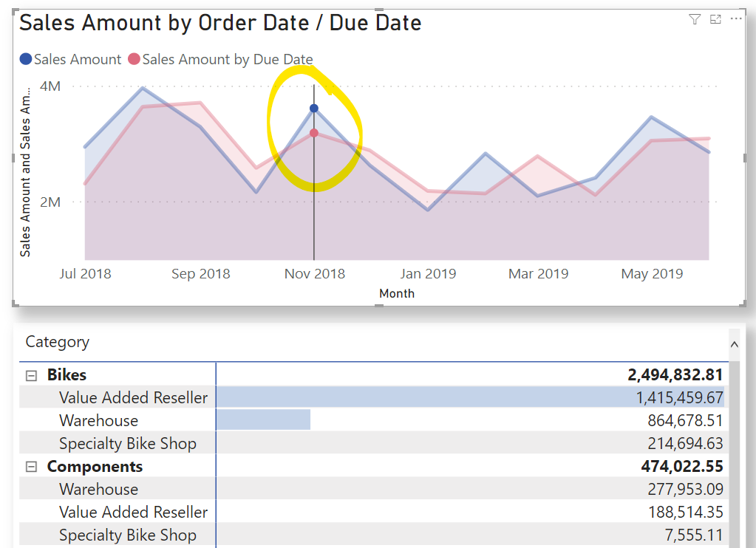
Task: Select Value Added Reseller under Bikes
Action: pyautogui.click(x=134, y=397)
